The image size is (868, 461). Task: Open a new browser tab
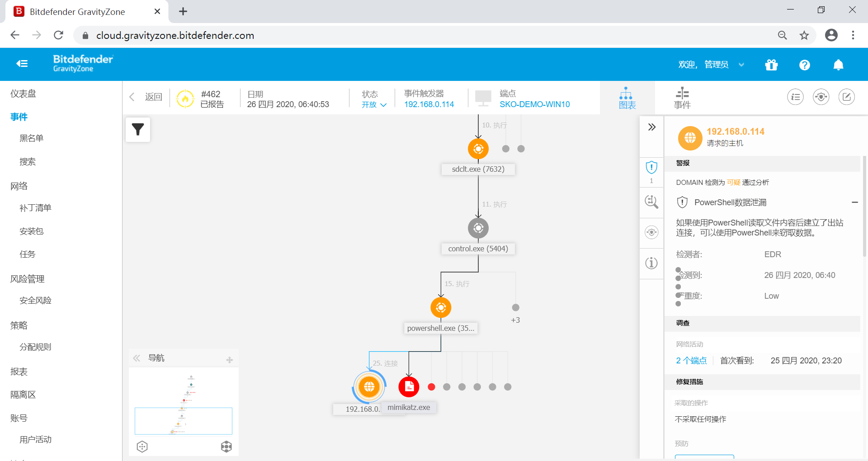click(x=183, y=11)
